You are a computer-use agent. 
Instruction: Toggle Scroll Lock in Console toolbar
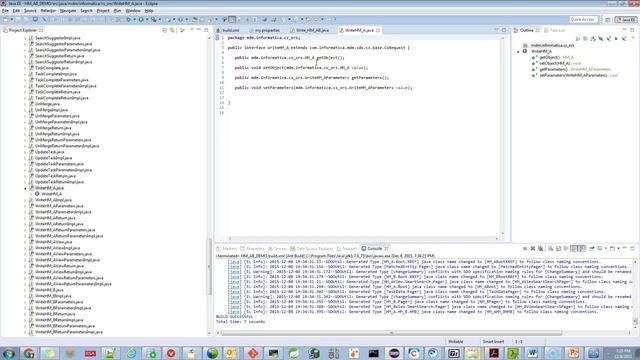558,249
